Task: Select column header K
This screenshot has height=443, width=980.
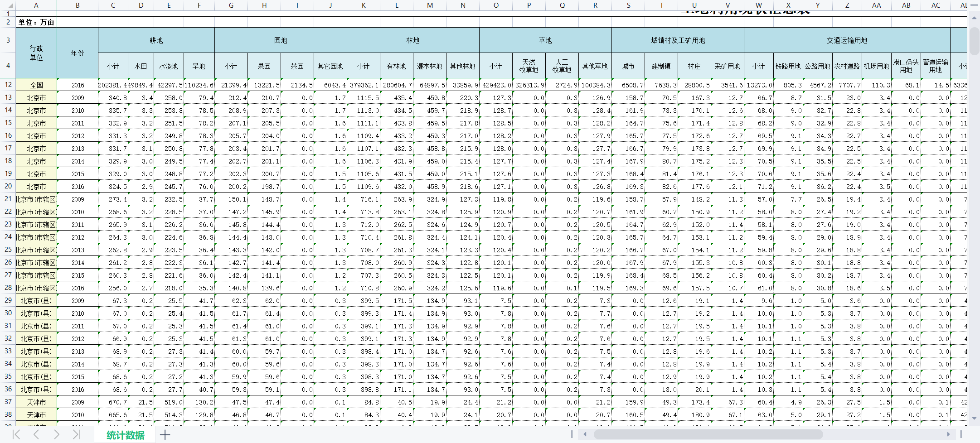Action: click(364, 5)
